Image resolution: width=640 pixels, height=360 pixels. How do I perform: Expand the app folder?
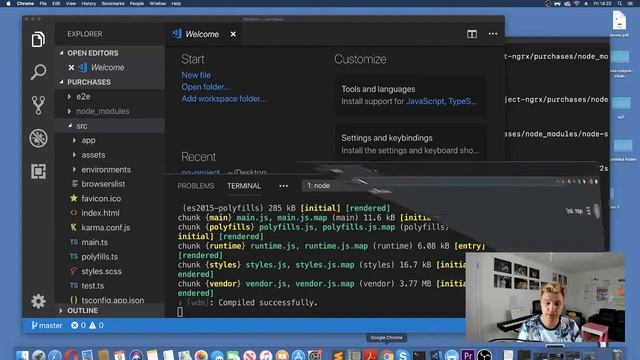point(74,140)
